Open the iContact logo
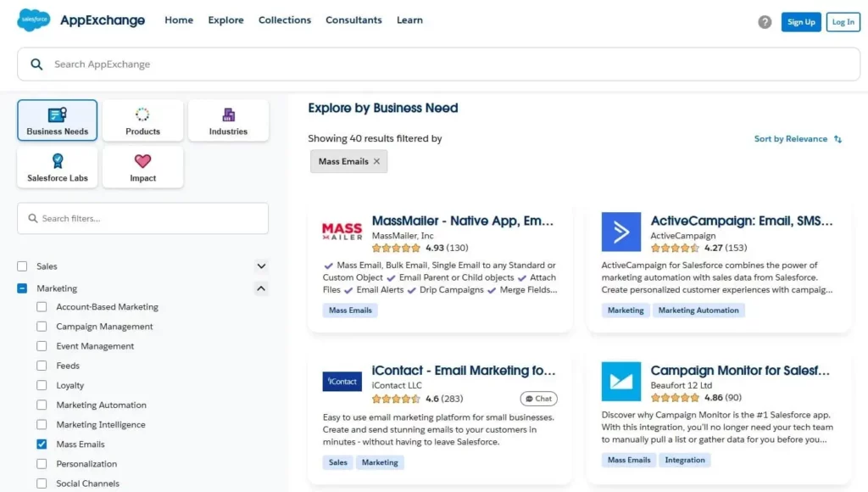The height and width of the screenshot is (492, 868). click(342, 381)
